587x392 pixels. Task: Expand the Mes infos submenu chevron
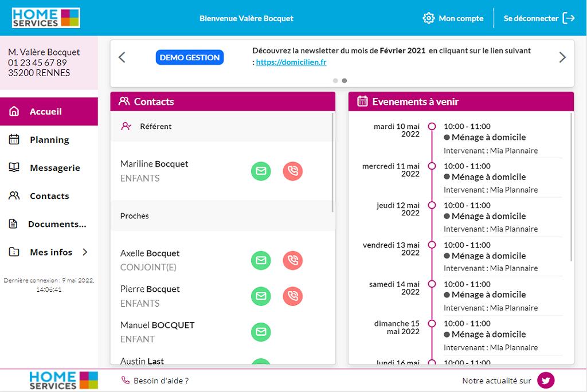pos(85,252)
